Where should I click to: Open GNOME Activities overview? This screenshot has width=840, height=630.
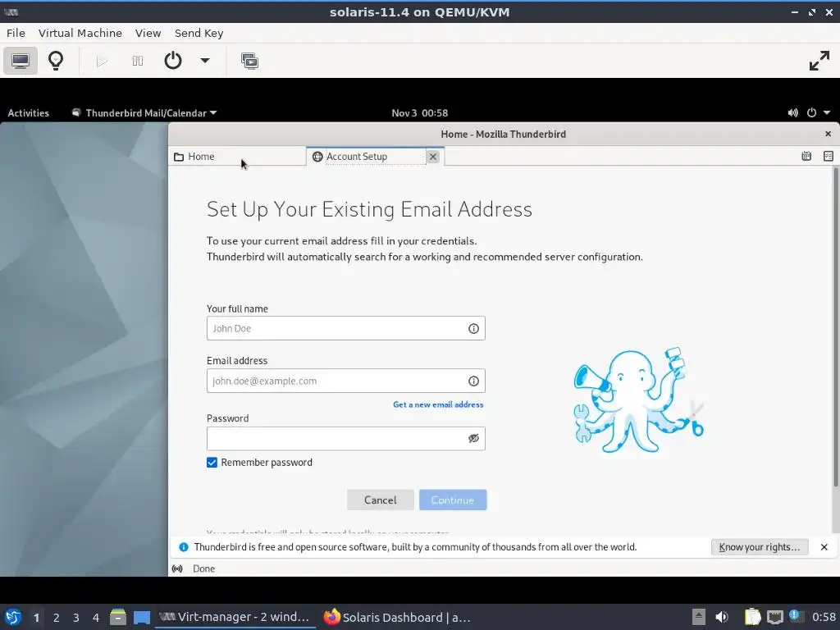[x=29, y=113]
